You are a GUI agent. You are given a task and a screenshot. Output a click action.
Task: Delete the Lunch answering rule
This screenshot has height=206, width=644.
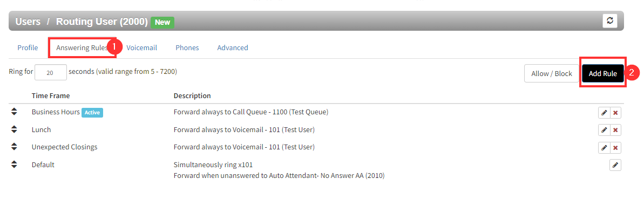(615, 130)
